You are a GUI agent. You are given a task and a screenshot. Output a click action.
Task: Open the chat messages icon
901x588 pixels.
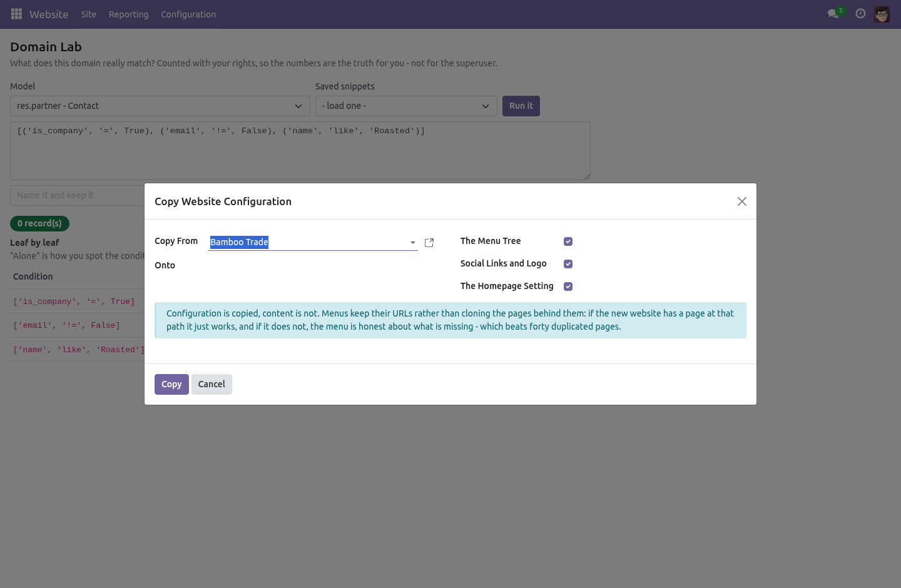click(833, 14)
